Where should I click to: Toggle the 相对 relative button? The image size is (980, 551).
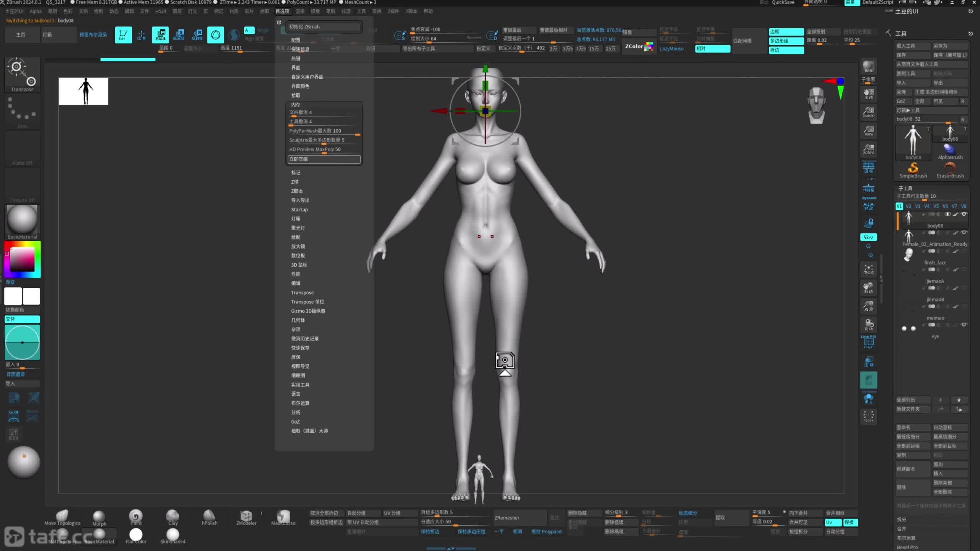(x=713, y=49)
